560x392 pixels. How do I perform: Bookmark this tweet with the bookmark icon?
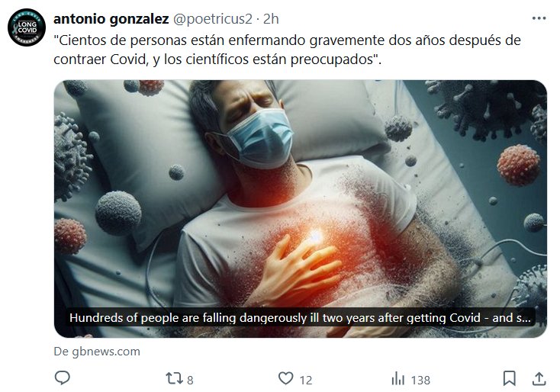pos(510,378)
